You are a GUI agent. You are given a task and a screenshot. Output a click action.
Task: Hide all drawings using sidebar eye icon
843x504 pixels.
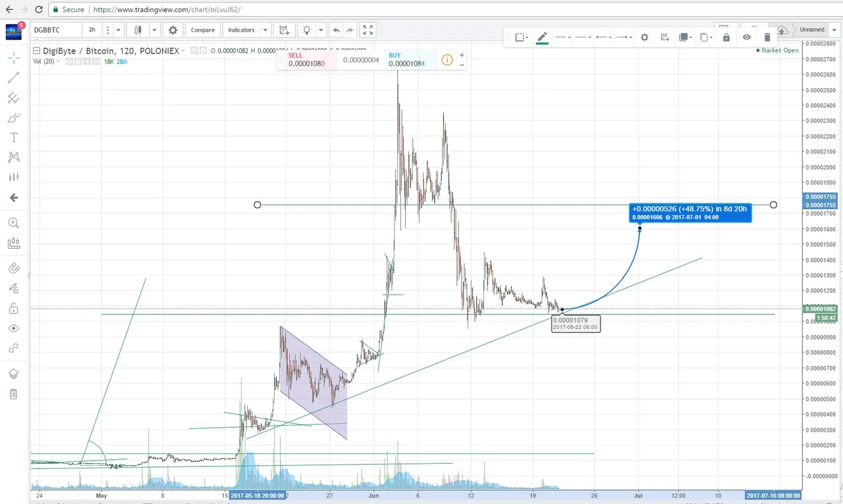coord(13,328)
